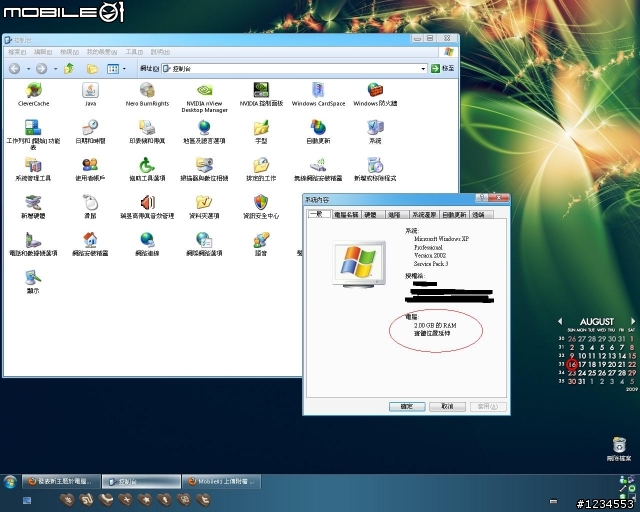Viewport: 640px width, 512px height.
Task: Open the CleverCache control panel item
Action: [33, 94]
